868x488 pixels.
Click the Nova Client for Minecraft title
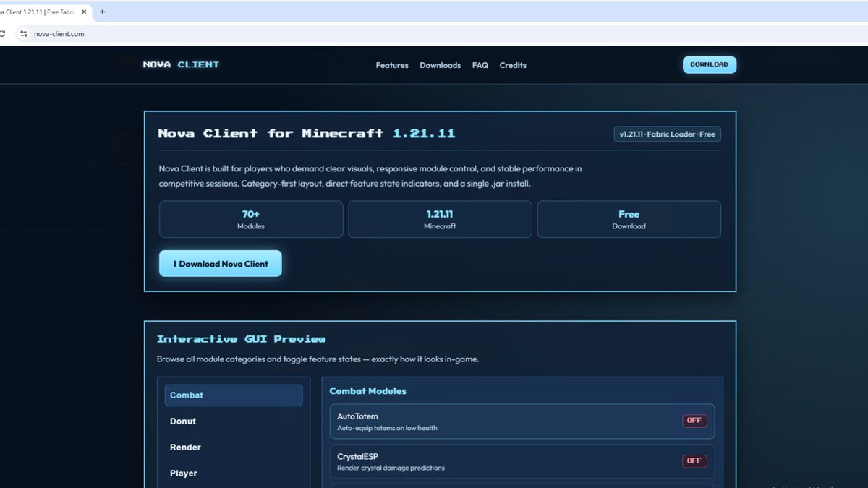pyautogui.click(x=307, y=134)
